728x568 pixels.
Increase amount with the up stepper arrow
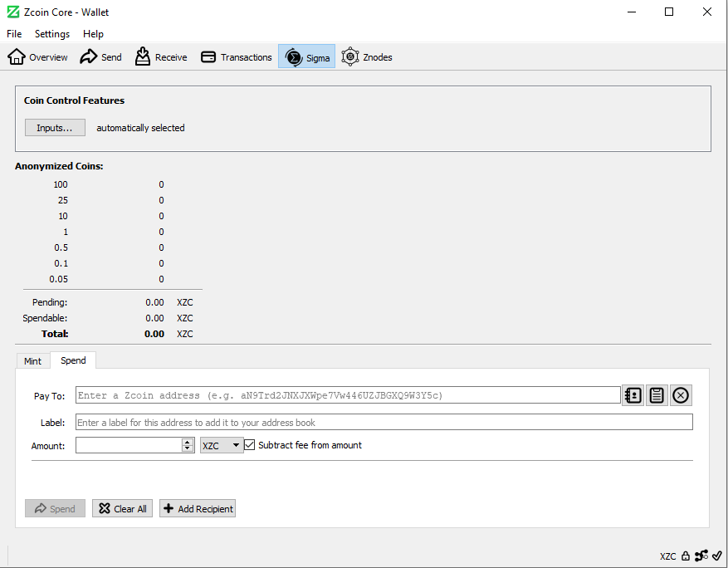click(188, 442)
